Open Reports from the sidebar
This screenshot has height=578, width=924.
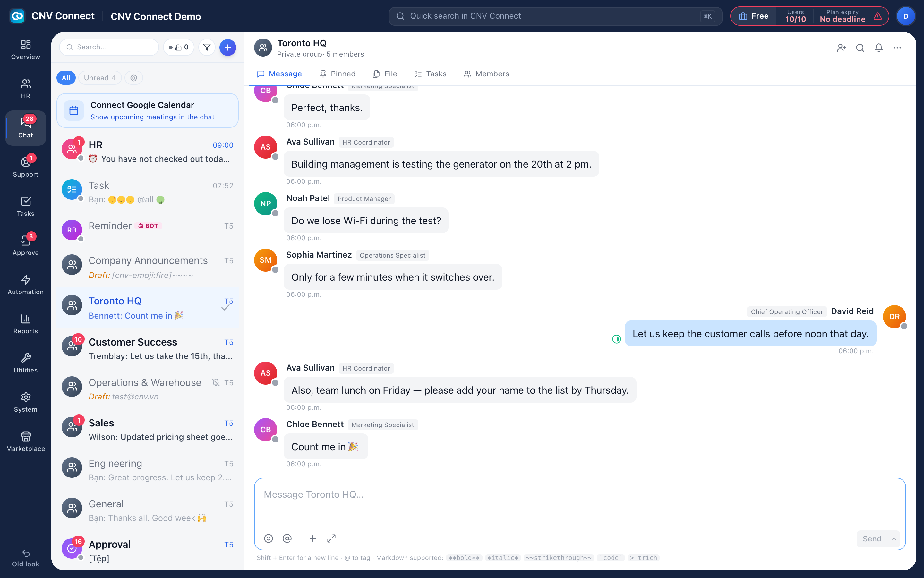tap(26, 324)
